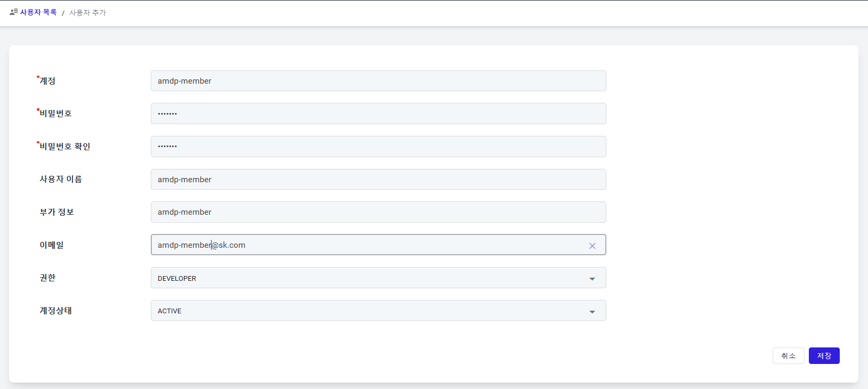
Task: Click the 취소 button
Action: pos(788,355)
